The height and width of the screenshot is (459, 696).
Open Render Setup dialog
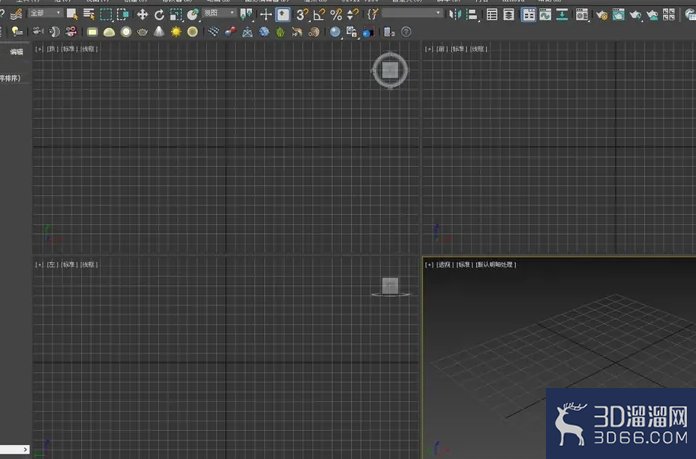tap(601, 15)
